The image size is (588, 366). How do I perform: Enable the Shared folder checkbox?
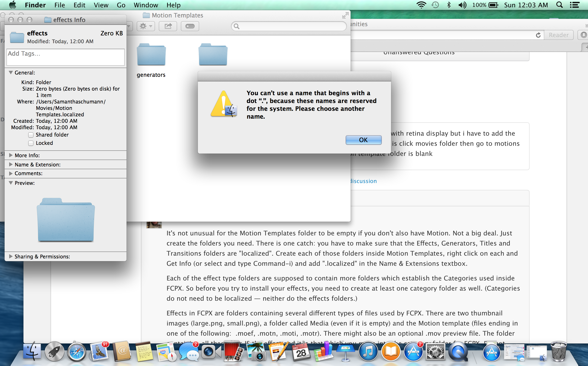[31, 135]
